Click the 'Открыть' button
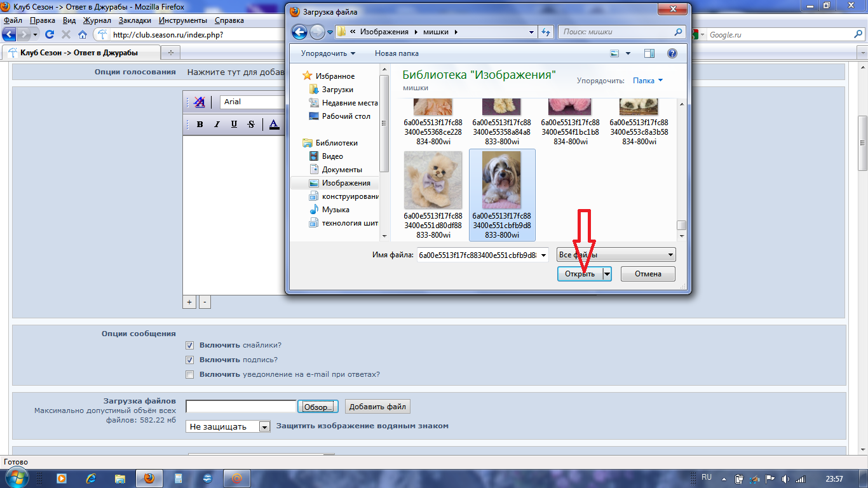The height and width of the screenshot is (488, 868). click(580, 274)
